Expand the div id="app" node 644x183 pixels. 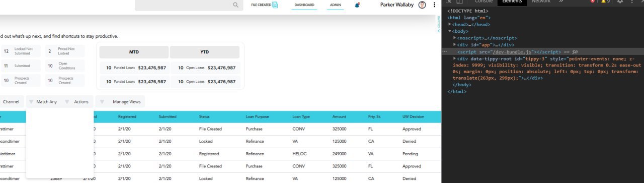pos(455,45)
